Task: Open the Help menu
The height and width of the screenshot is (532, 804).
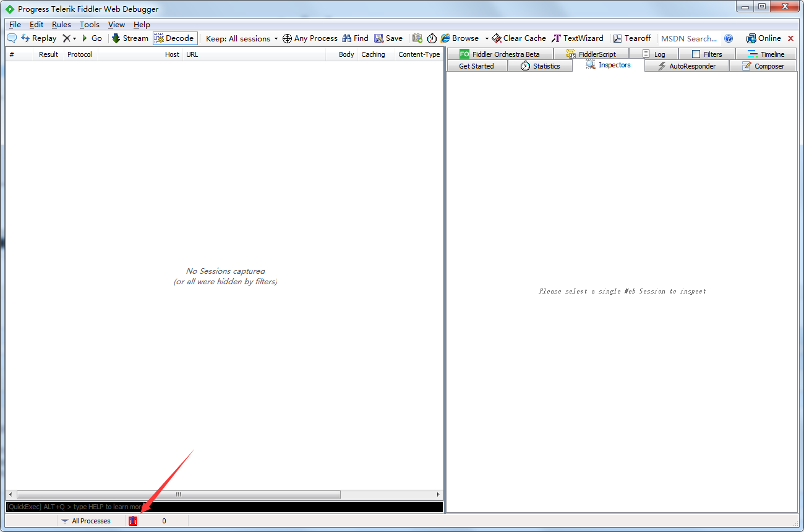Action: 142,25
